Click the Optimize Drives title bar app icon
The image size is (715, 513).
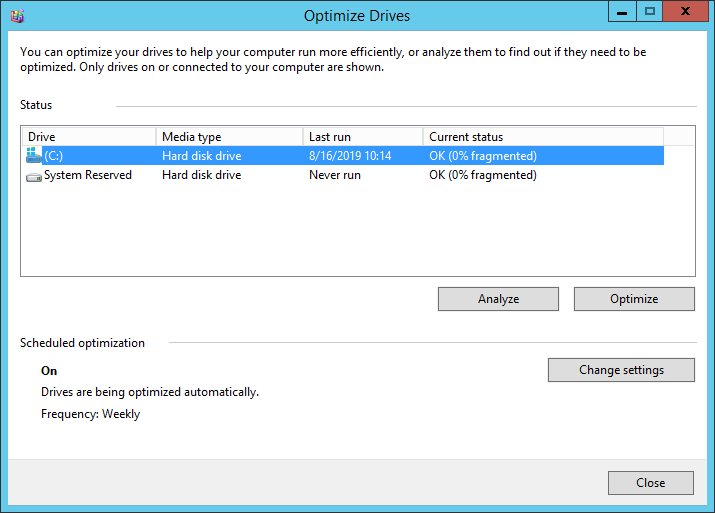pos(14,15)
